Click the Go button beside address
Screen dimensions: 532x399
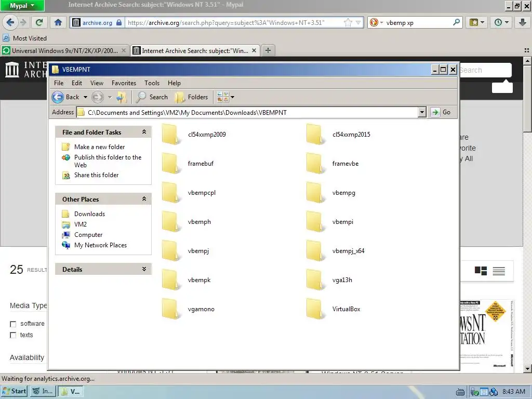442,112
